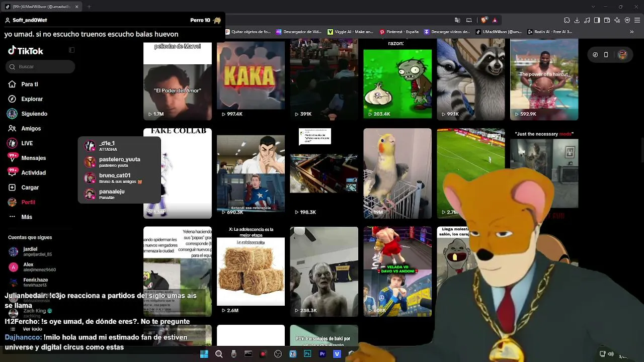The width and height of the screenshot is (644, 362).
Task: Open the Brave Wallet icon
Action: pos(608,20)
